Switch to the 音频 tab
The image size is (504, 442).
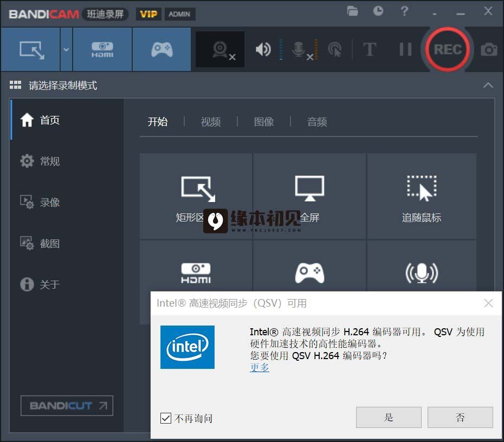[317, 122]
